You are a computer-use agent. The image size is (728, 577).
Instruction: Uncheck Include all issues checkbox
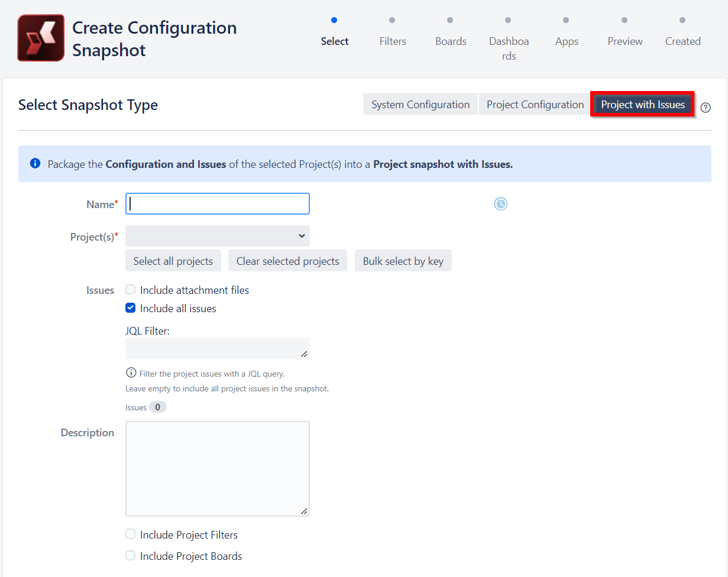[131, 308]
